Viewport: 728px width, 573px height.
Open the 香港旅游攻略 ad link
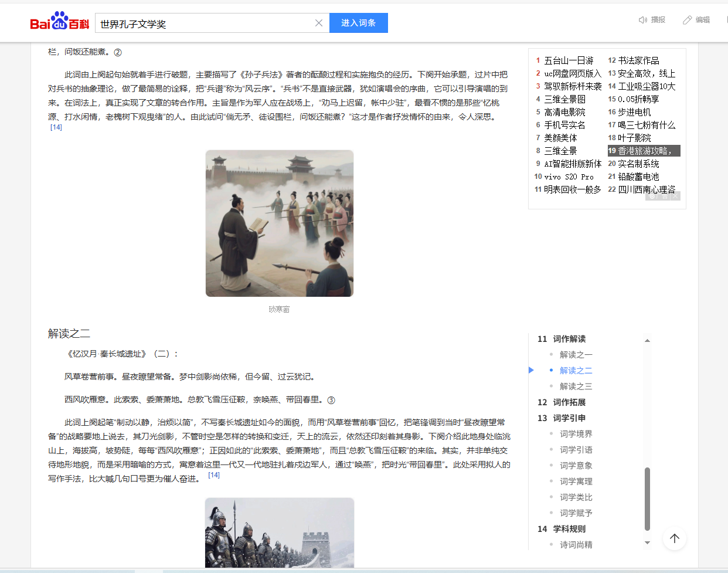(x=644, y=151)
